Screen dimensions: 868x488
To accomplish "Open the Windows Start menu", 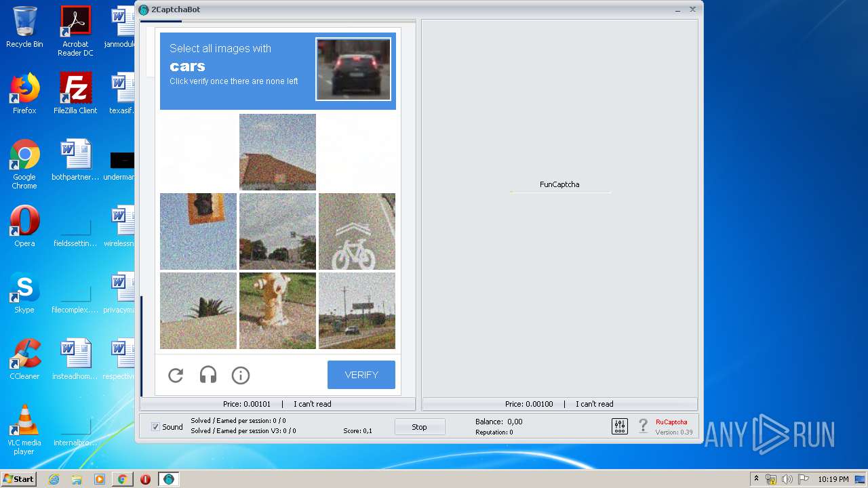I will (18, 479).
